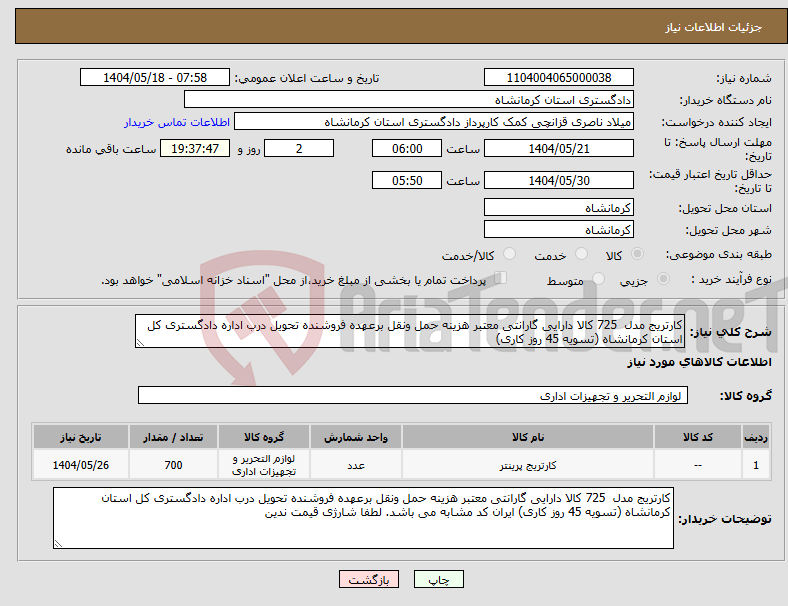Click the گروه کالا column header
The image size is (788, 606).
coord(264,437)
